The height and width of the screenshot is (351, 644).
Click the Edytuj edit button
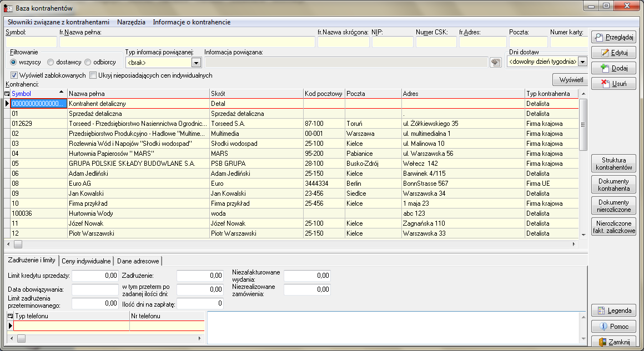click(613, 53)
